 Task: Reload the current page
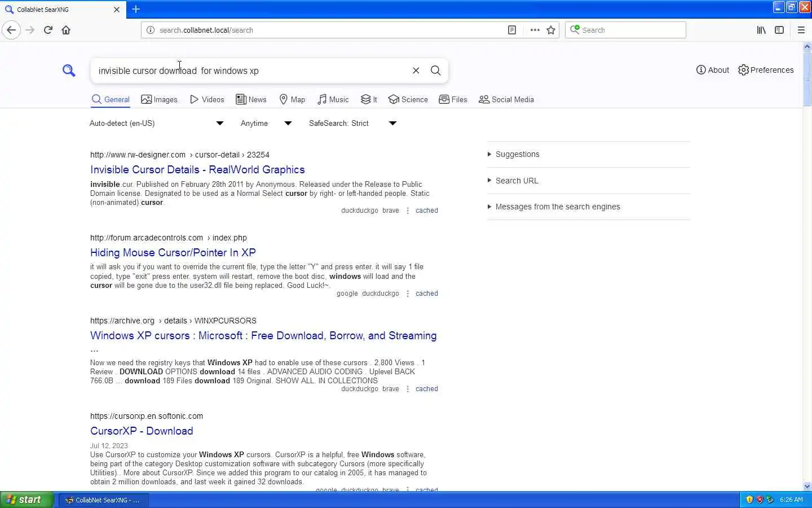click(48, 30)
